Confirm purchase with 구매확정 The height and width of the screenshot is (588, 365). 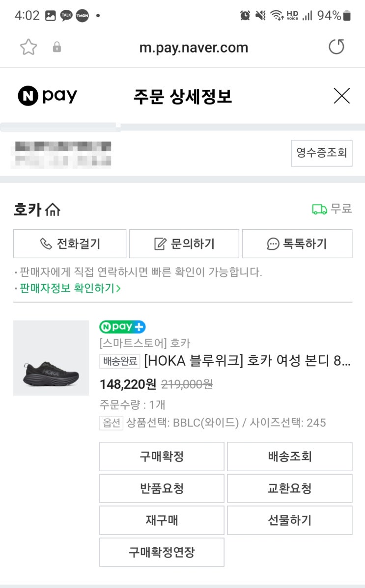tap(162, 456)
